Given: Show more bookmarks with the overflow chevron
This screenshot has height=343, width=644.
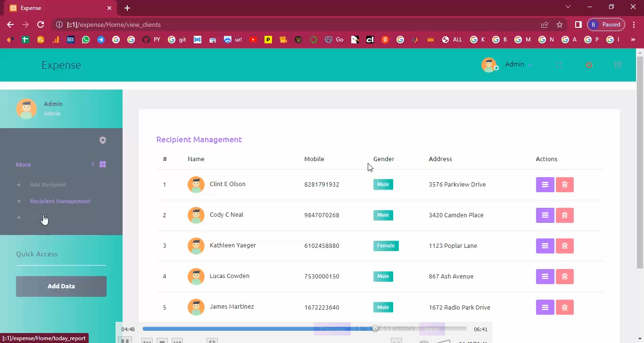Looking at the screenshot, I should tap(633, 40).
